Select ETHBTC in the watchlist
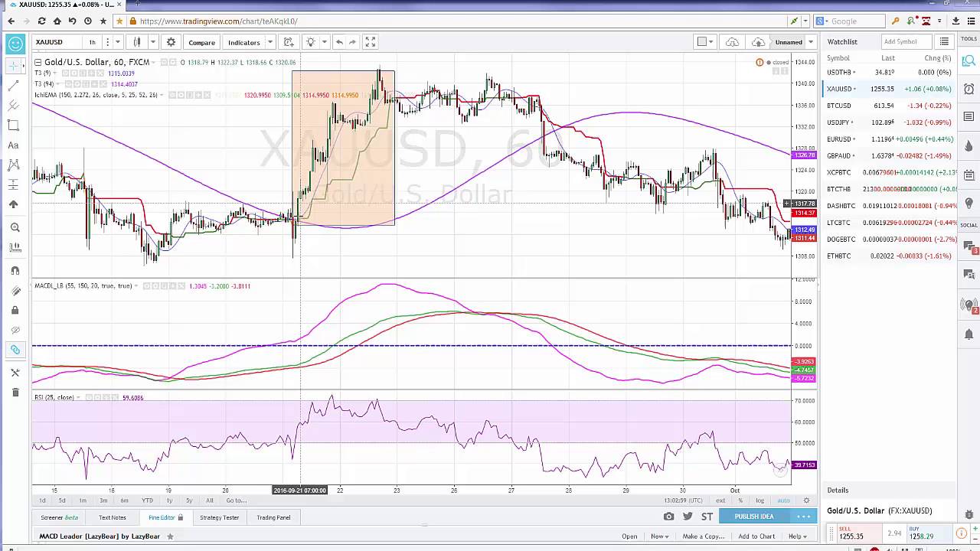This screenshot has width=980, height=551. (x=889, y=256)
